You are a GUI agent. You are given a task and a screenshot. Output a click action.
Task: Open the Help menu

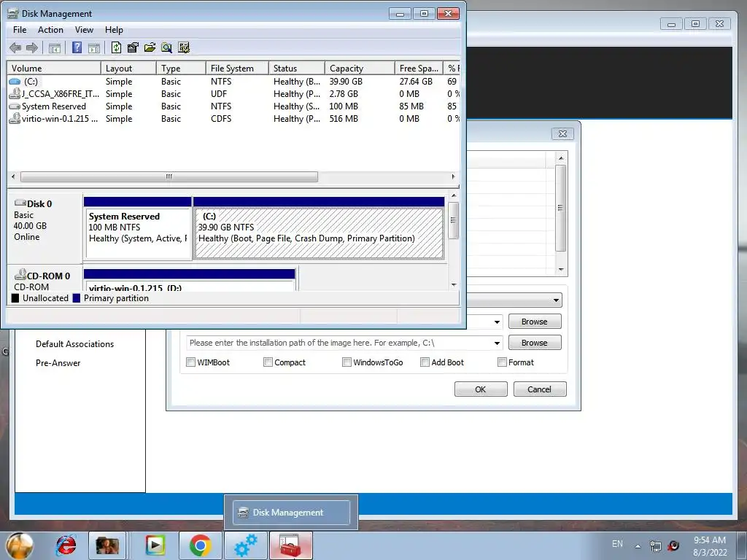pyautogui.click(x=114, y=29)
